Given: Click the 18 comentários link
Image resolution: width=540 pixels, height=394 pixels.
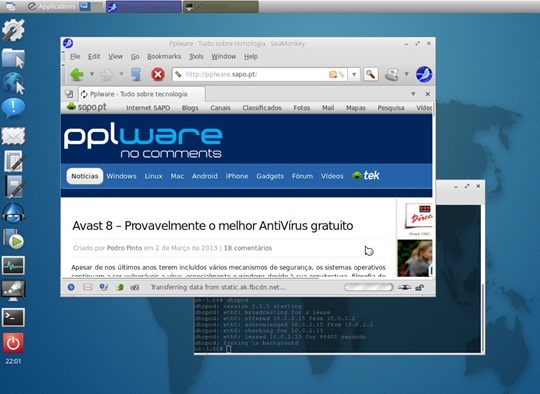Looking at the screenshot, I should [248, 248].
